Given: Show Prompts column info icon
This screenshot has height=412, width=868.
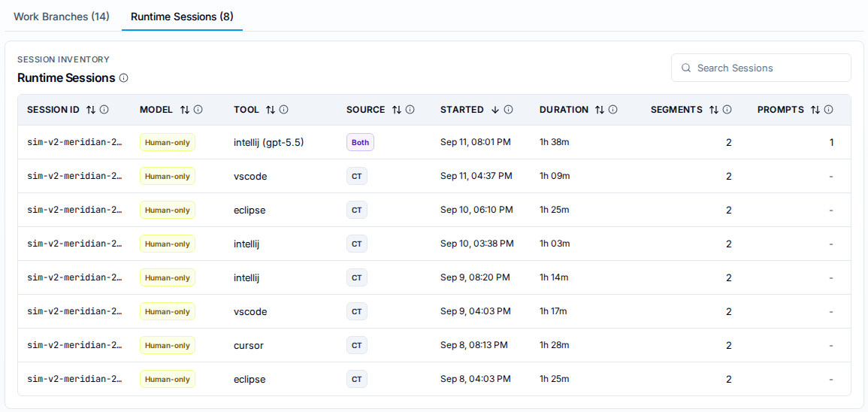Looking at the screenshot, I should (x=828, y=110).
